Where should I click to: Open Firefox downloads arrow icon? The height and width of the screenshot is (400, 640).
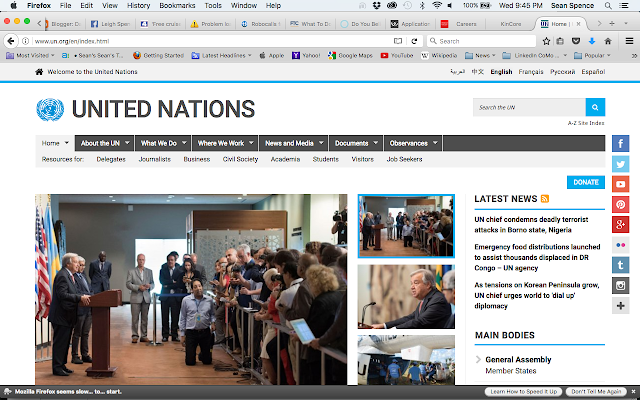click(592, 41)
